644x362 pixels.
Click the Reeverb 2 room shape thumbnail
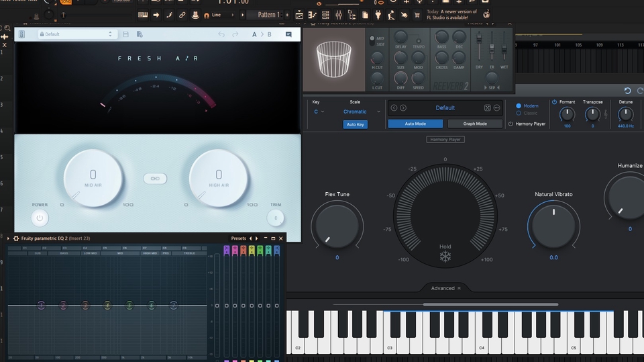point(334,59)
